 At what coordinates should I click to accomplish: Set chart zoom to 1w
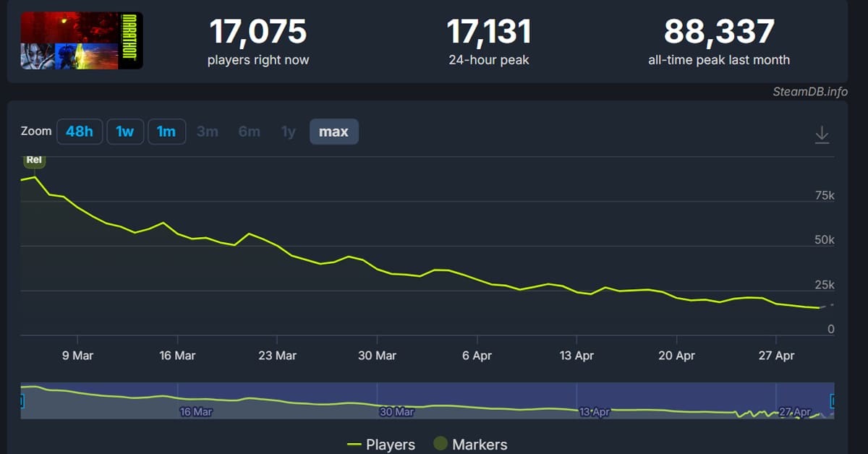[125, 132]
